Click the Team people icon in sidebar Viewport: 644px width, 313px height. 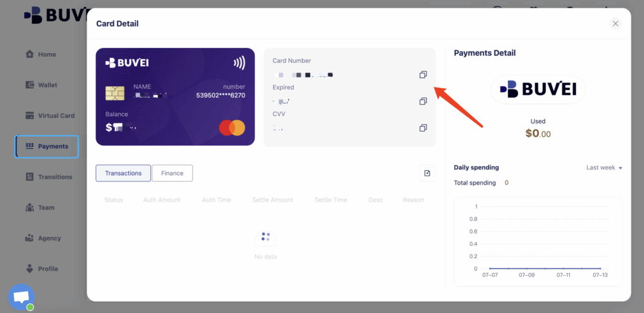[30, 208]
